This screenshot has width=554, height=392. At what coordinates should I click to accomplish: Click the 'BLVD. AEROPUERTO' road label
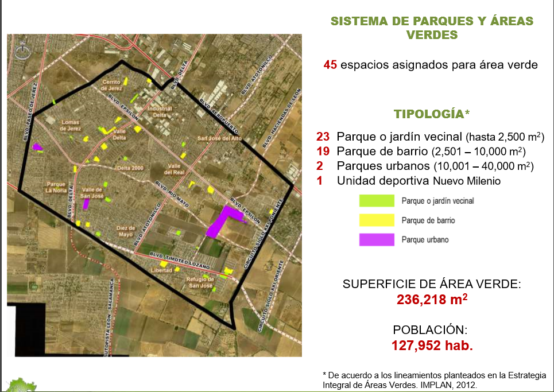tap(219, 115)
